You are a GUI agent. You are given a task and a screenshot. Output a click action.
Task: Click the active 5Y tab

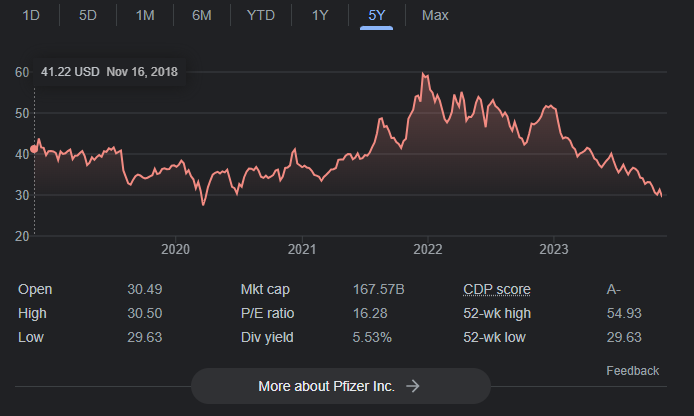pos(376,15)
